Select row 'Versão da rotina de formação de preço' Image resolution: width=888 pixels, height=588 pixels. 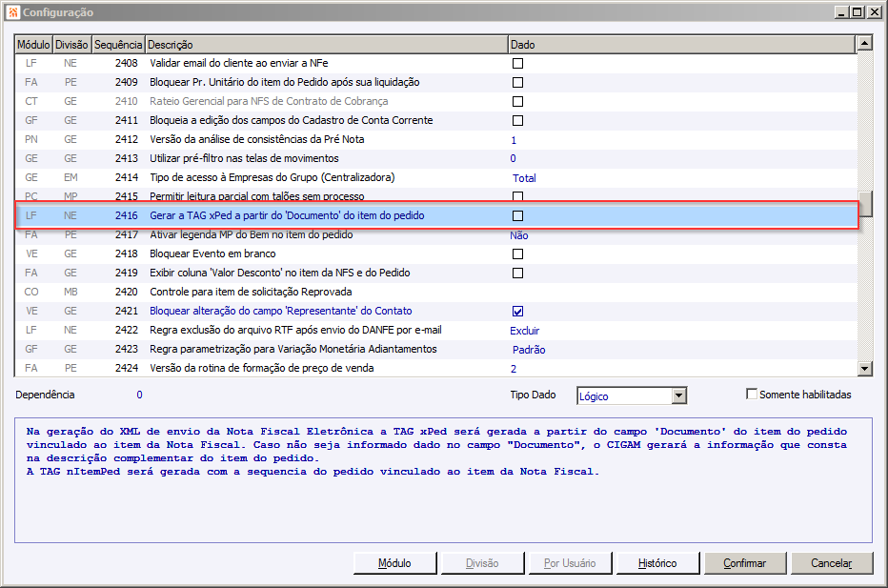tap(434, 368)
